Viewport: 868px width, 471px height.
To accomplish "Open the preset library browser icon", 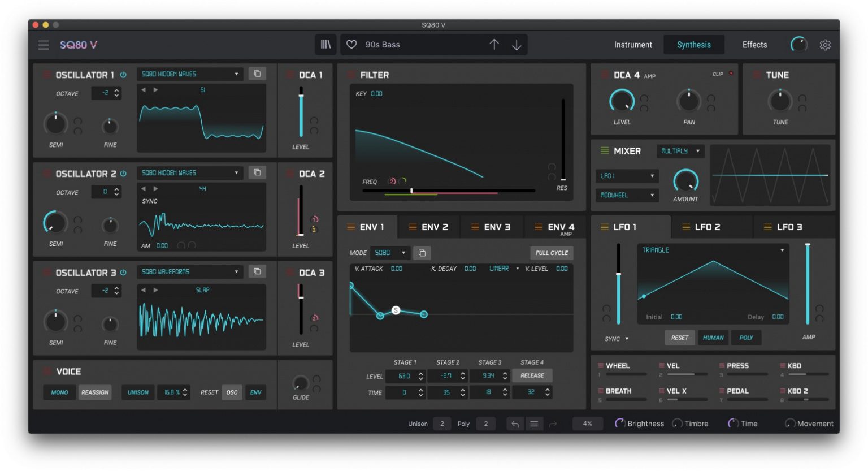I will [325, 44].
